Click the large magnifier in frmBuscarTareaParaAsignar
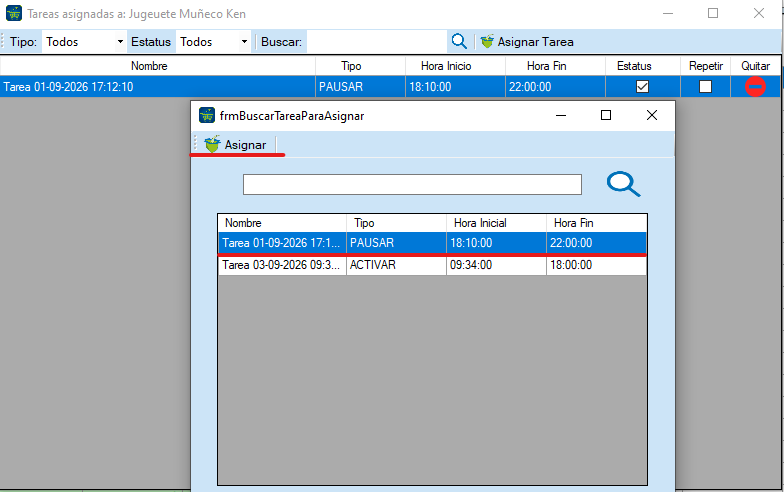The image size is (784, 492). (624, 184)
